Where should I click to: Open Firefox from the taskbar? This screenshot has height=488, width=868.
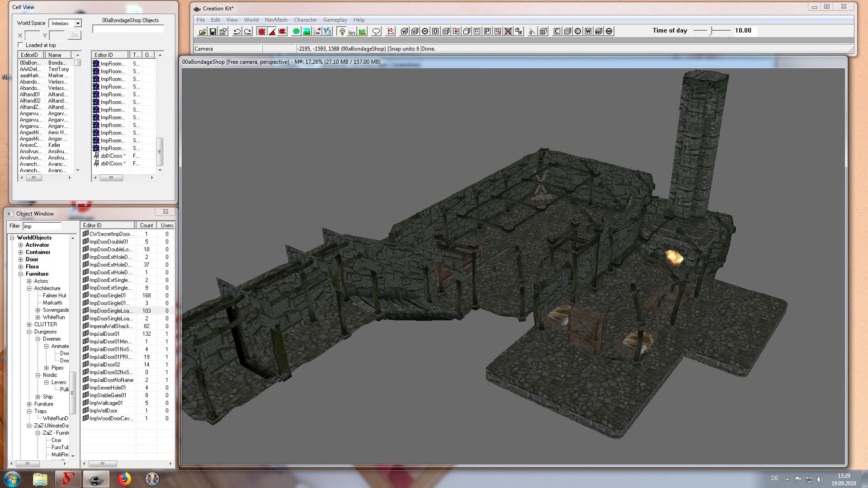coord(124,479)
